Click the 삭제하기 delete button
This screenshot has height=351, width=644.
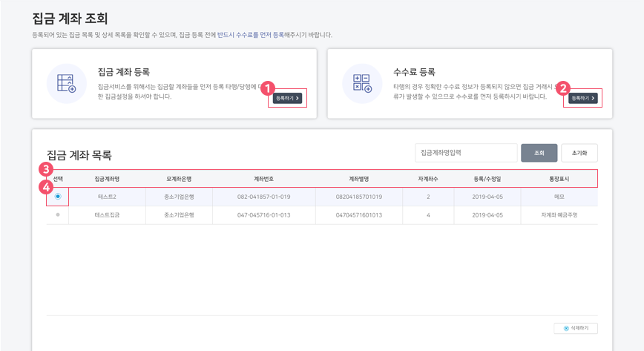[575, 328]
